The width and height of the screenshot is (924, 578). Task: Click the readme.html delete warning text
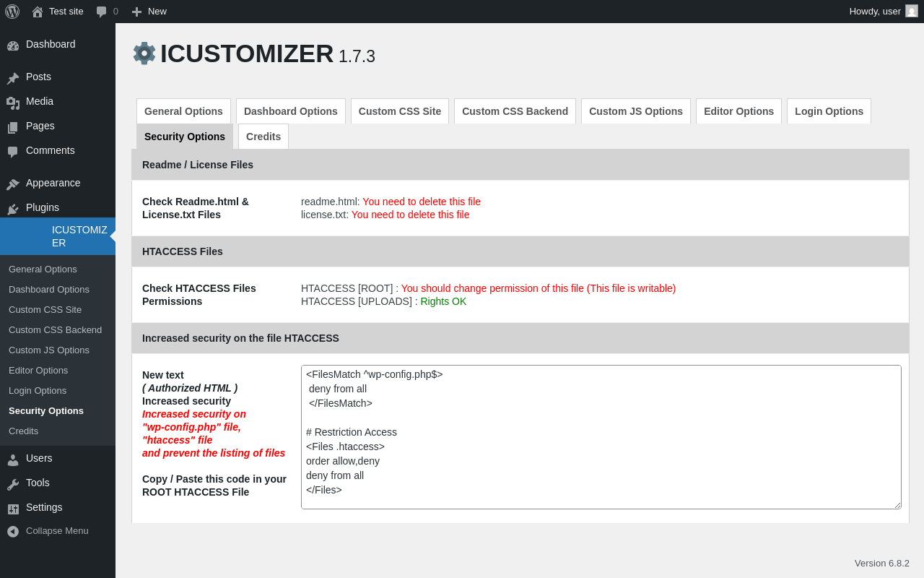(x=422, y=202)
